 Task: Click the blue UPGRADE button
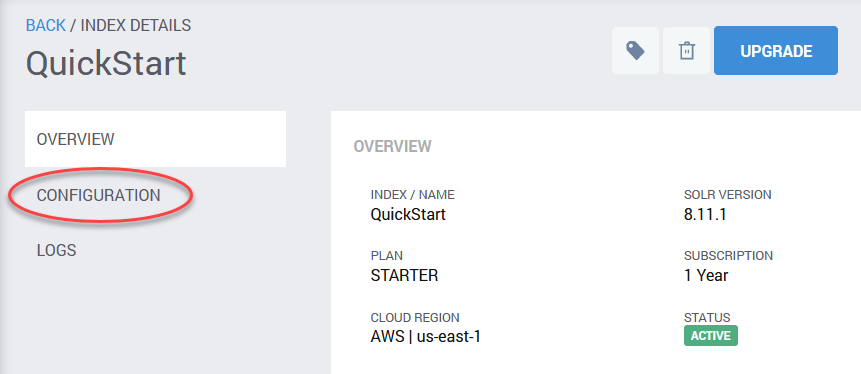[776, 51]
